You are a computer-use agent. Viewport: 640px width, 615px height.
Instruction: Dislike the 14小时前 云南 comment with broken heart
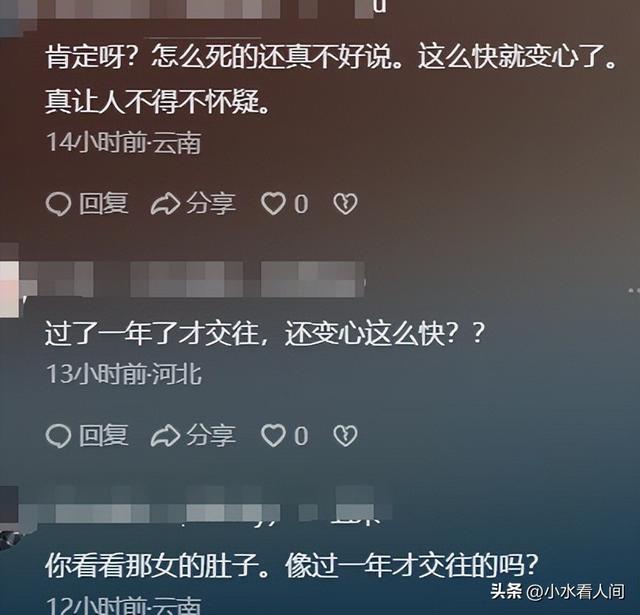pos(345,204)
